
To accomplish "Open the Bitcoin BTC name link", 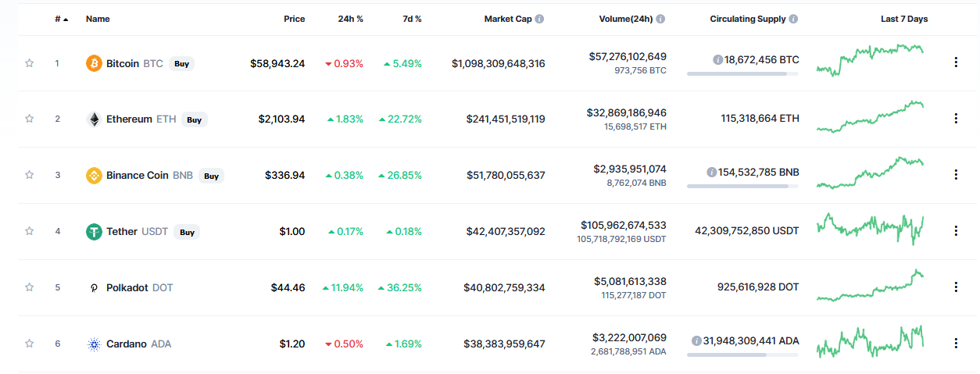I will [x=134, y=63].
